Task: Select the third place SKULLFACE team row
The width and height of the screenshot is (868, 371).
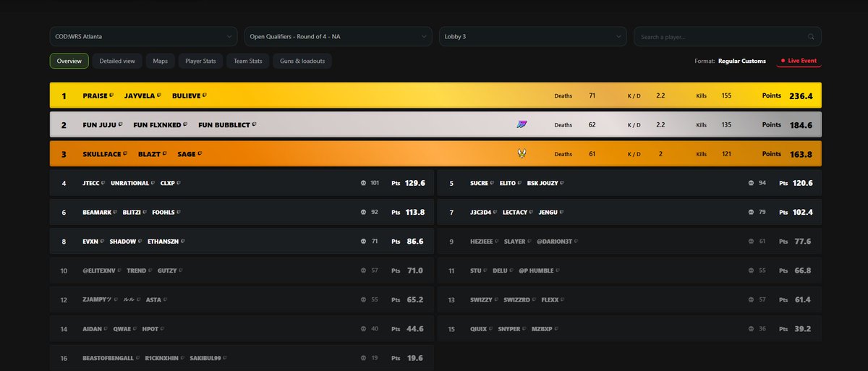Action: 435,154
